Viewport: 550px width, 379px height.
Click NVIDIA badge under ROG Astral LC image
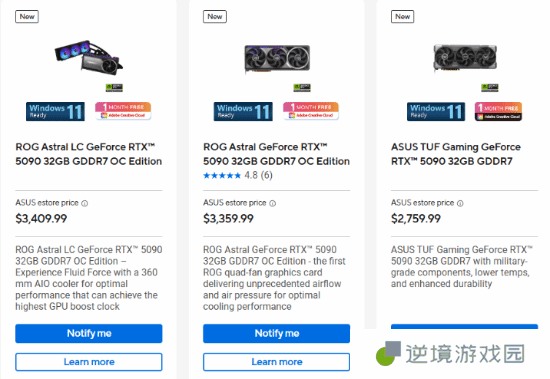pyautogui.click(x=114, y=87)
